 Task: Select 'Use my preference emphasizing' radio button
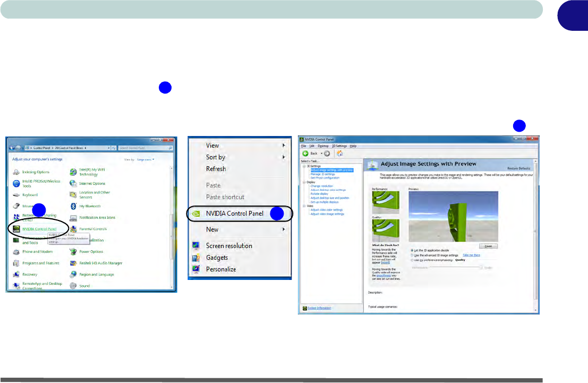[412, 260]
